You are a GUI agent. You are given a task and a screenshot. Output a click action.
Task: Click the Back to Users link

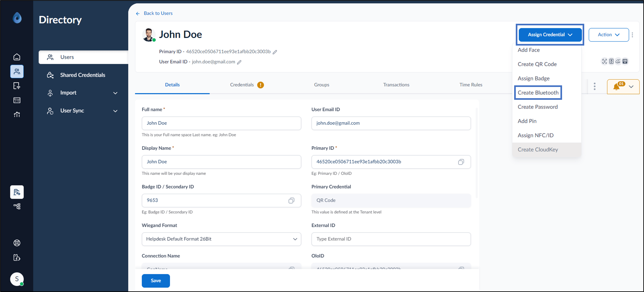click(x=158, y=13)
